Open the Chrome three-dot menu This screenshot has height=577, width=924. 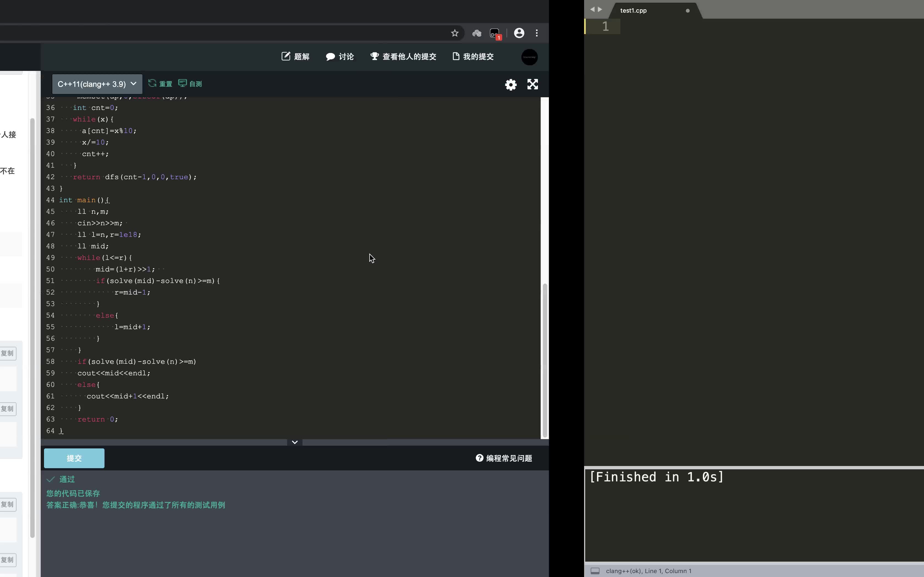click(x=537, y=33)
